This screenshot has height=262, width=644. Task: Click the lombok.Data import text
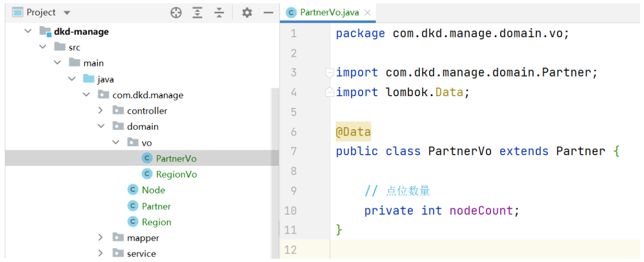pyautogui.click(x=424, y=92)
